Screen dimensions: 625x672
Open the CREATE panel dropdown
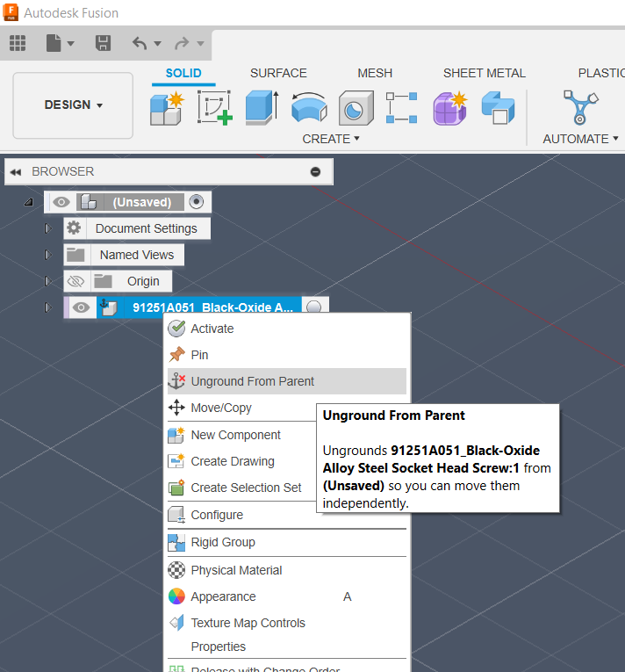click(x=331, y=139)
